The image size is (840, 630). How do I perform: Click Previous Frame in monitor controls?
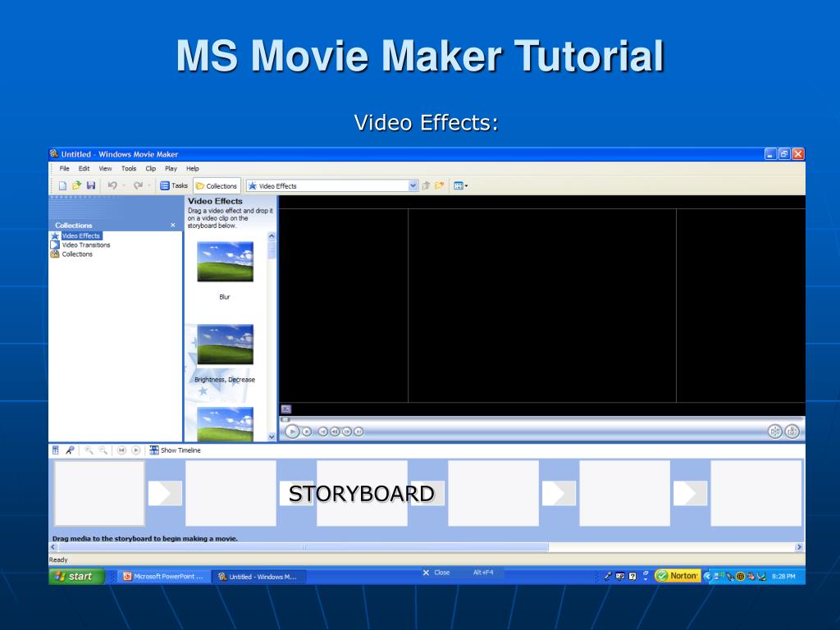click(x=335, y=431)
